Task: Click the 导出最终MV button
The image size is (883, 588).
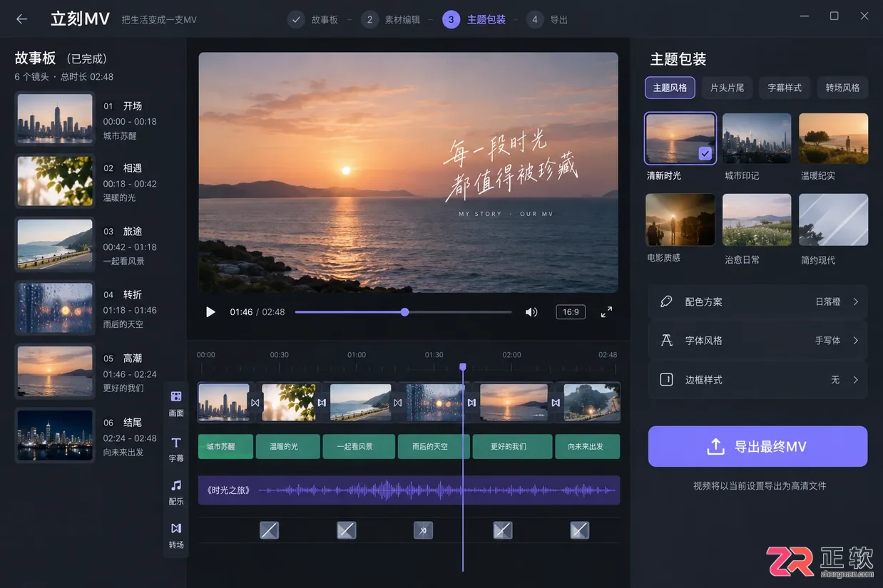Action: (x=757, y=447)
